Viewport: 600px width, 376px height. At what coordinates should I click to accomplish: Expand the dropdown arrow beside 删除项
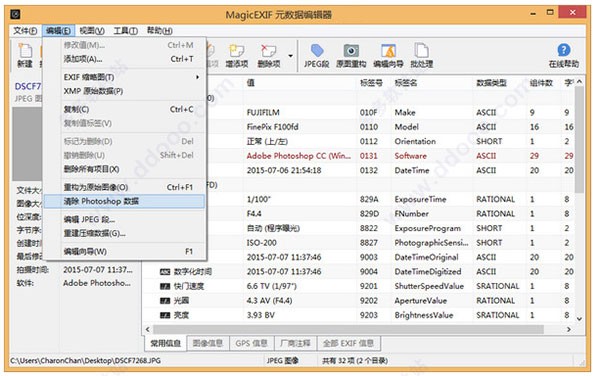290,56
